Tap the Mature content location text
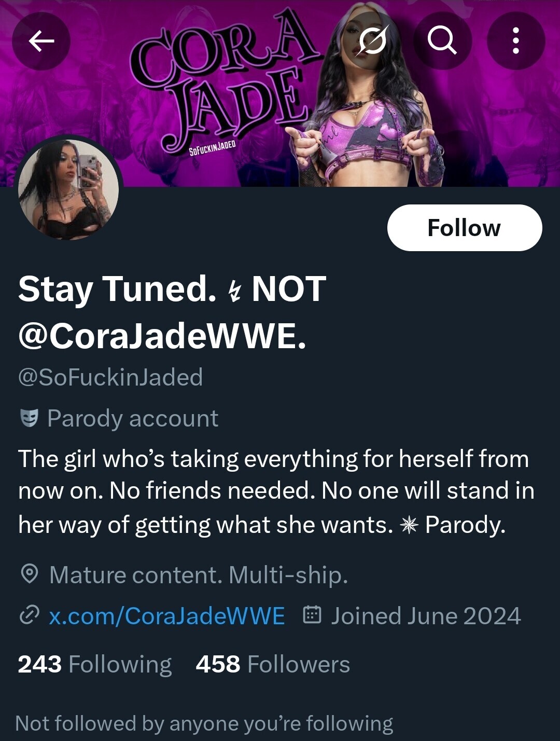The image size is (560, 741). click(x=199, y=575)
